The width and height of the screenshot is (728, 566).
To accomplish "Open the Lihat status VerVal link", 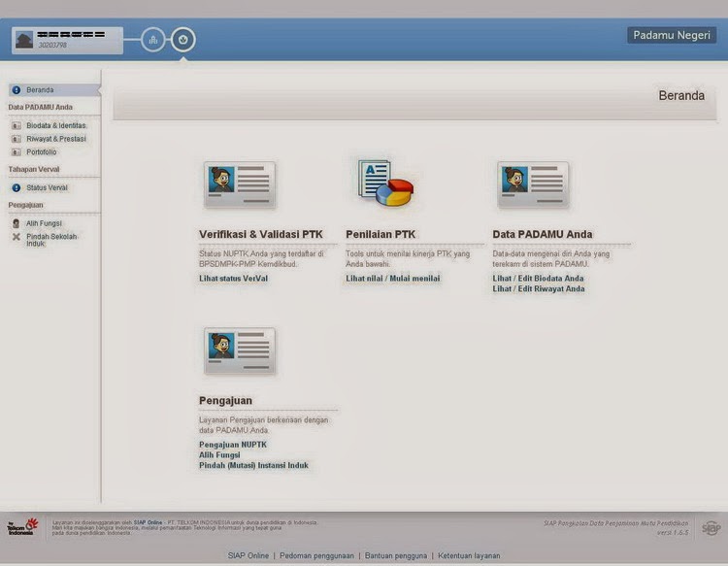I will tap(234, 279).
